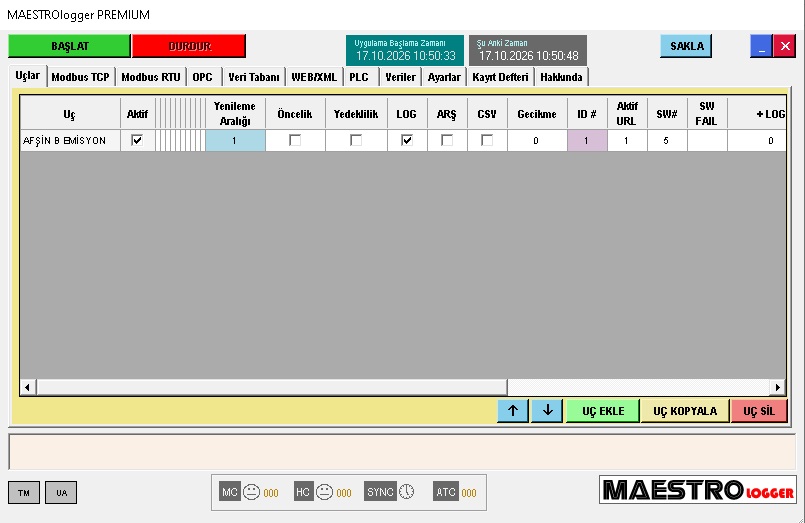Viewport: 805px width, 523px height.
Task: Click the MAESTRO logger logo
Action: click(698, 490)
